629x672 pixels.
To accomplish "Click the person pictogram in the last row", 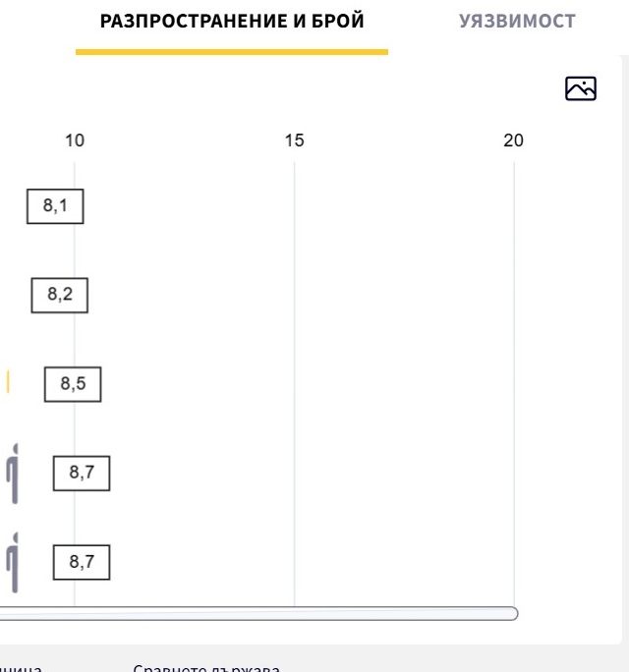I will click(13, 563).
